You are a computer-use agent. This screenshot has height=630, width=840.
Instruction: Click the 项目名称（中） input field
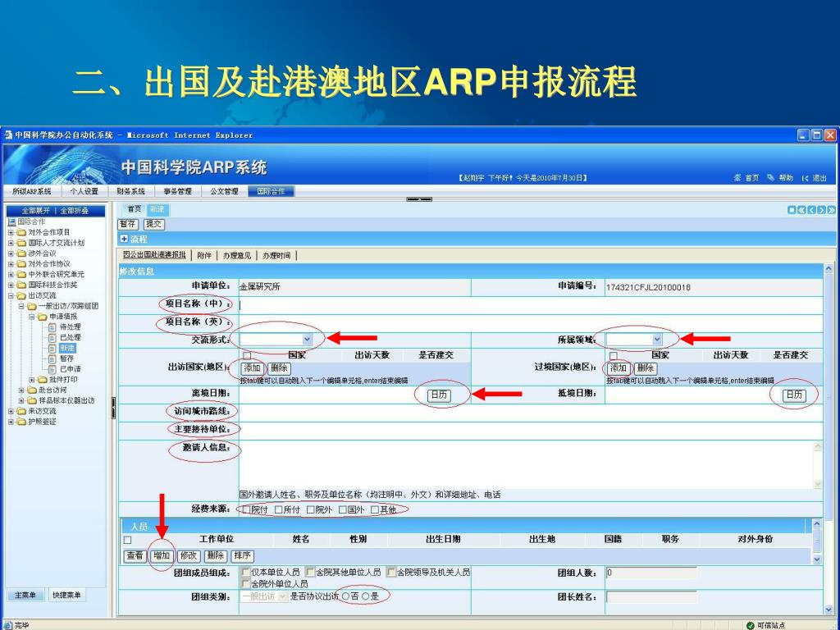pos(531,305)
